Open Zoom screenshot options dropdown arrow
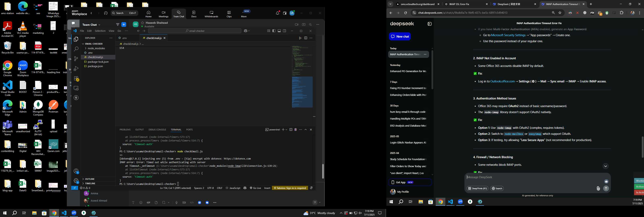This screenshot has width=644, height=217. click(169, 203)
